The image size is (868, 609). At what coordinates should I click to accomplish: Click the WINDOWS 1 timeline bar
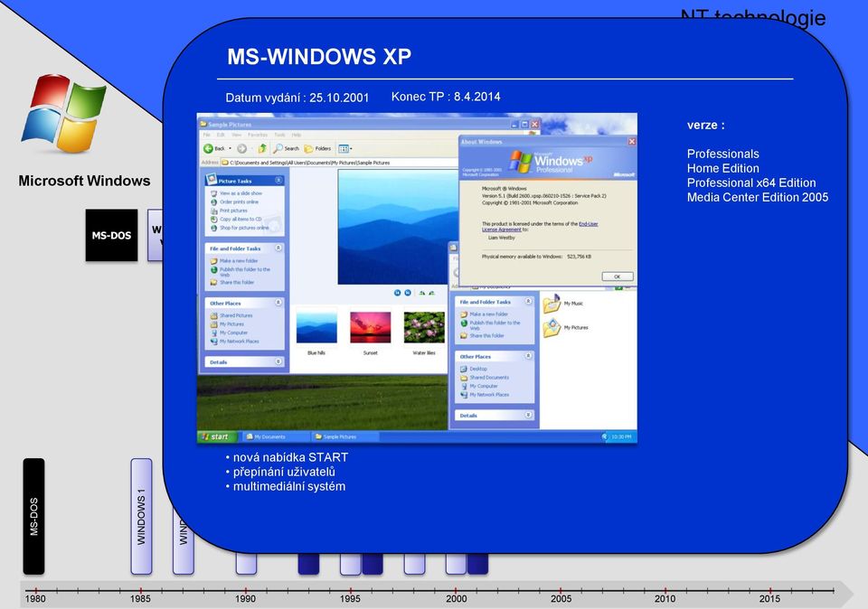point(141,516)
